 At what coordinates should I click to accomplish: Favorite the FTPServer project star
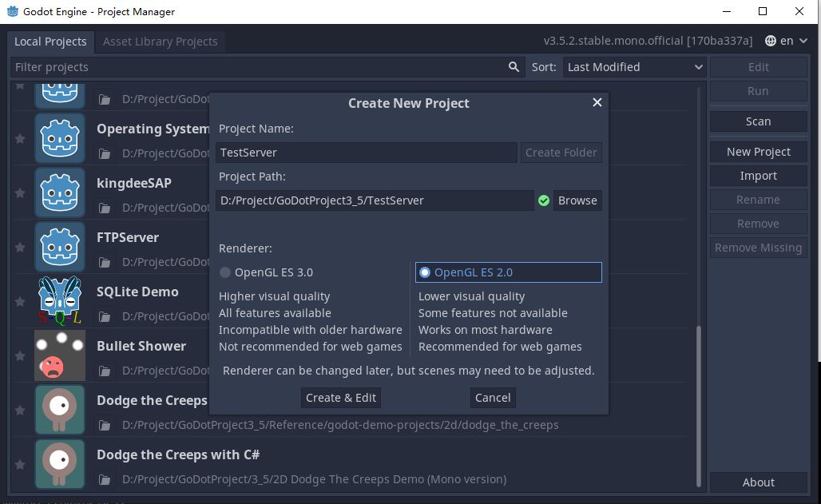pos(20,247)
